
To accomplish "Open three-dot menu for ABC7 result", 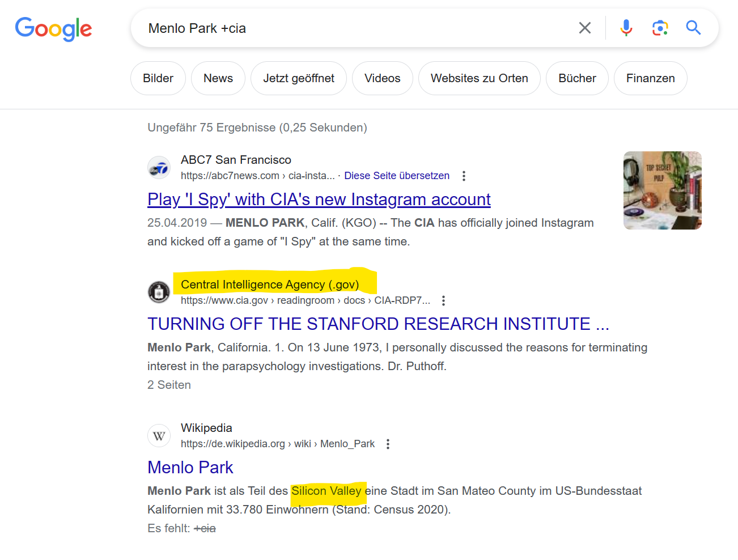I will click(x=464, y=176).
